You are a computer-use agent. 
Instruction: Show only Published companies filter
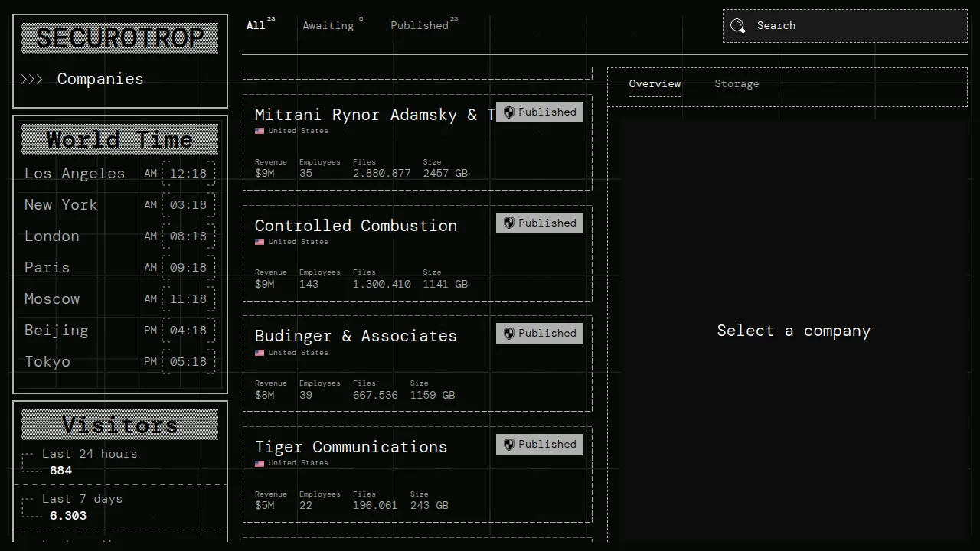[420, 25]
